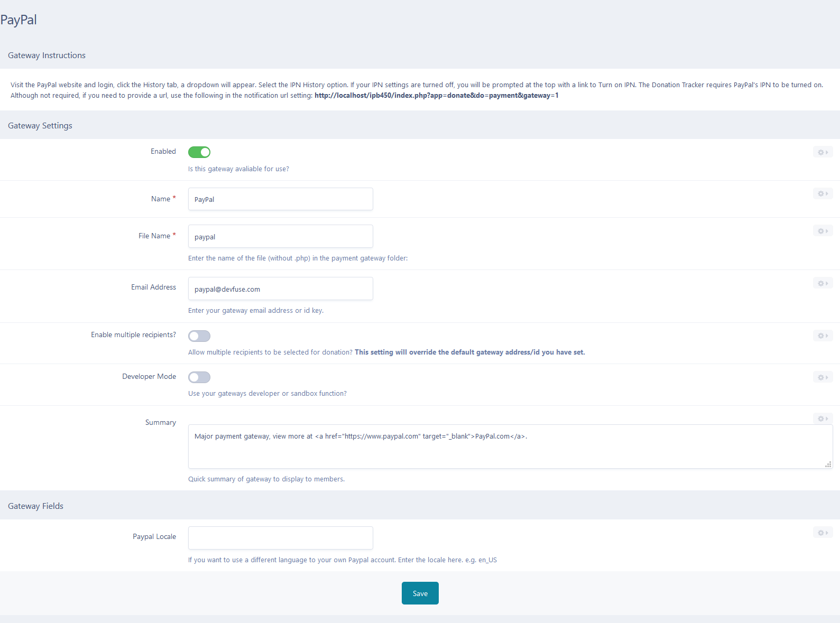Click inside the Summary text area
Screen dimensions: 840x623
(511, 447)
